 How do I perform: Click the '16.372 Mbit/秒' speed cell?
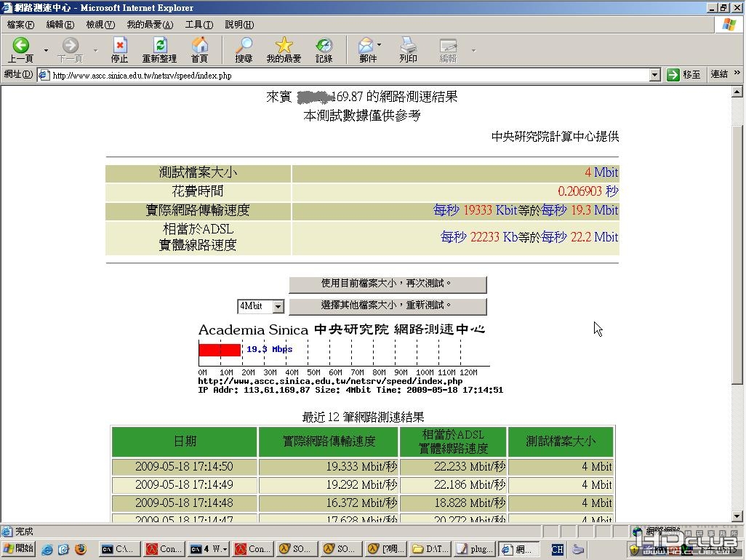(x=329, y=503)
